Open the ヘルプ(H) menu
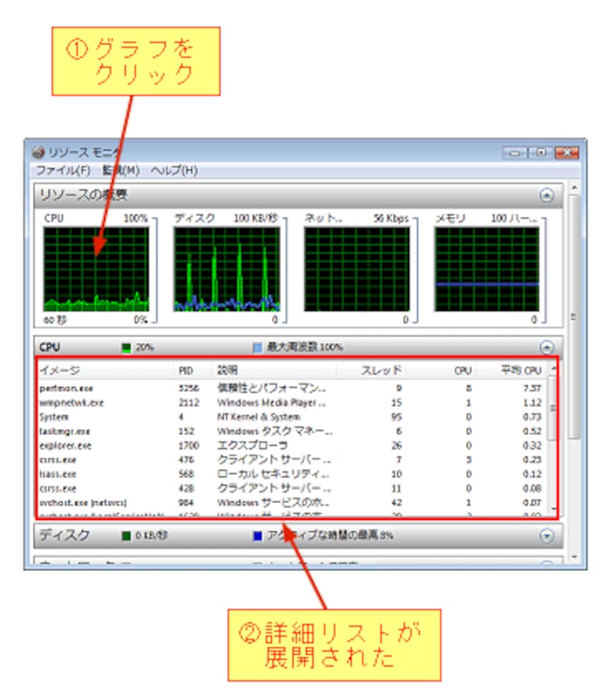Screen dimensions: 611x700 coord(174,170)
